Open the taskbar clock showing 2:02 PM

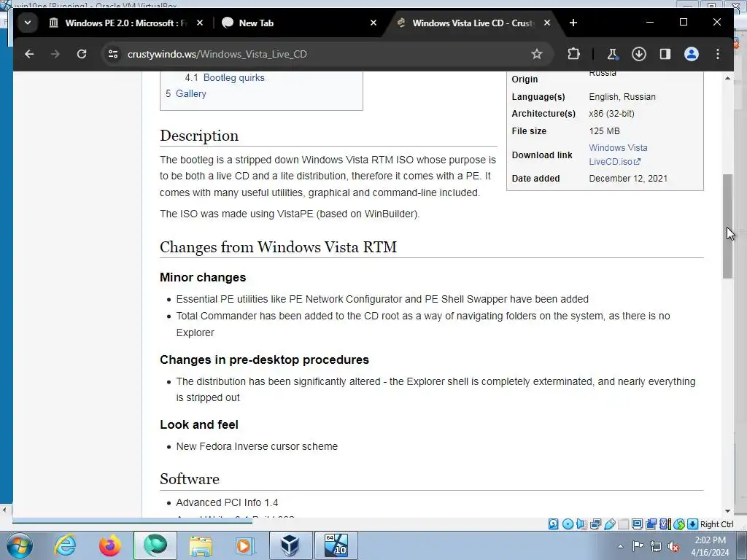click(710, 546)
